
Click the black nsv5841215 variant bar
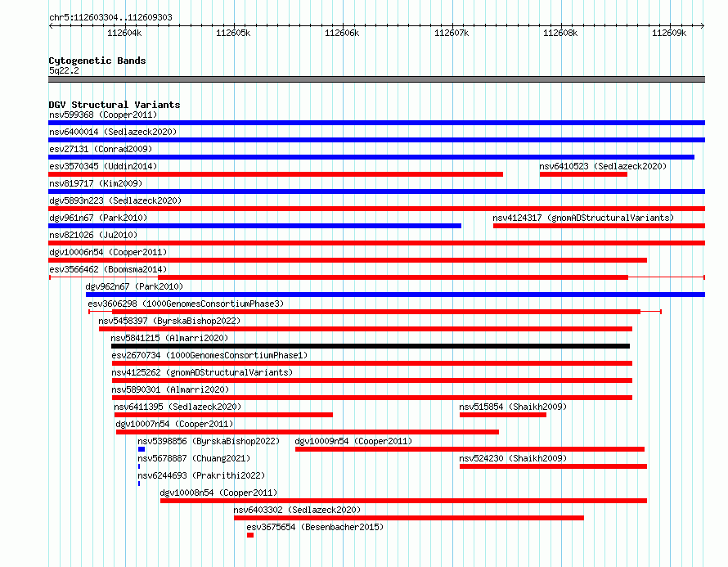pyautogui.click(x=371, y=346)
